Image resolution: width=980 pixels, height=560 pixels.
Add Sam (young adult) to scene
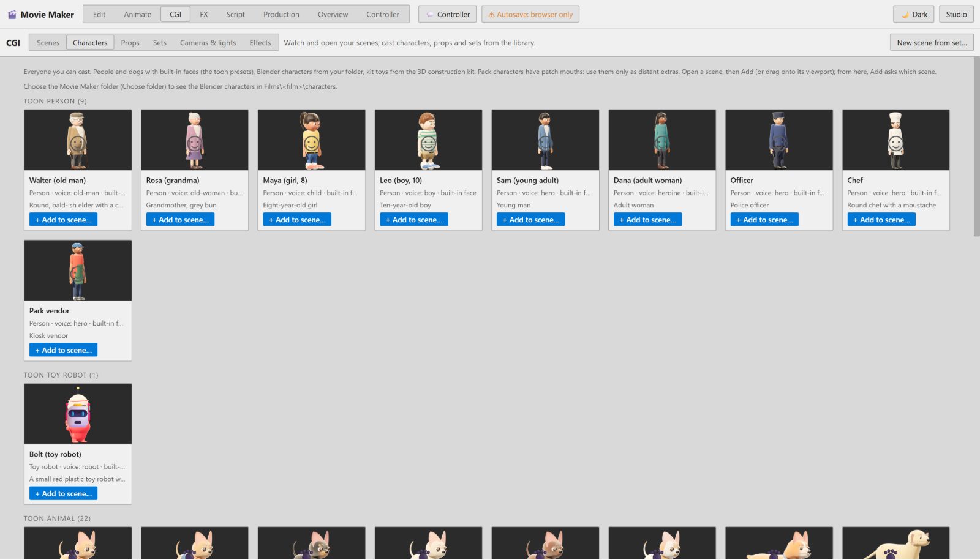(531, 220)
